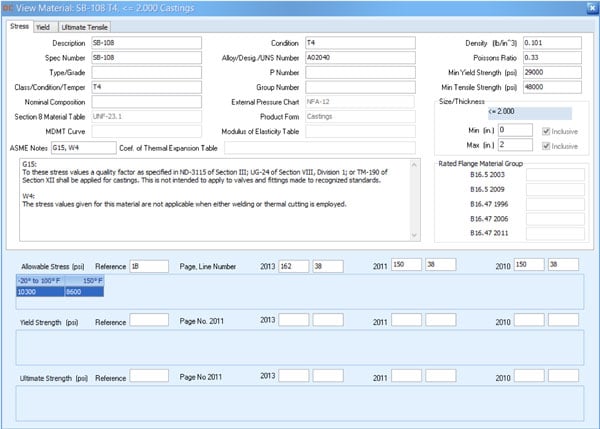Image resolution: width=600 pixels, height=429 pixels.
Task: Switch to the Stress tab
Action: pos(19,26)
